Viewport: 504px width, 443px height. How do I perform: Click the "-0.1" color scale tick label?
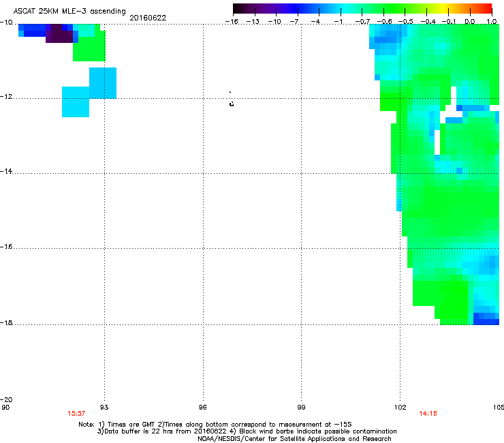[x=449, y=22]
